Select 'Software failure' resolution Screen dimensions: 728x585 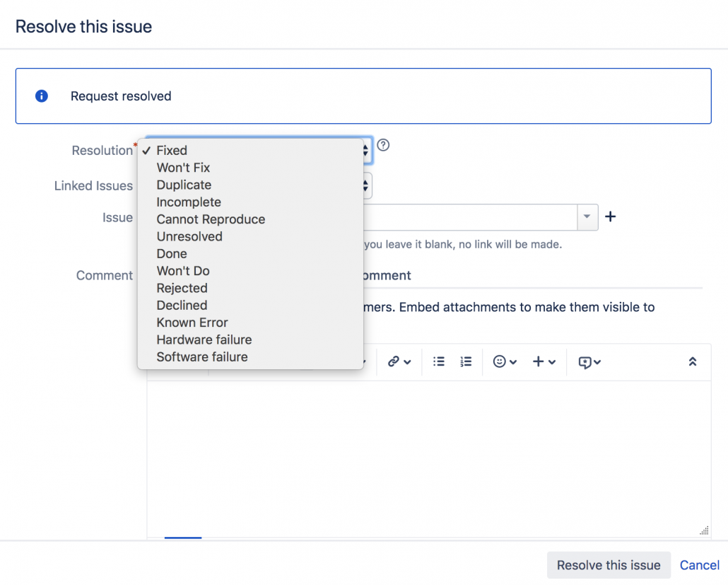(x=202, y=357)
